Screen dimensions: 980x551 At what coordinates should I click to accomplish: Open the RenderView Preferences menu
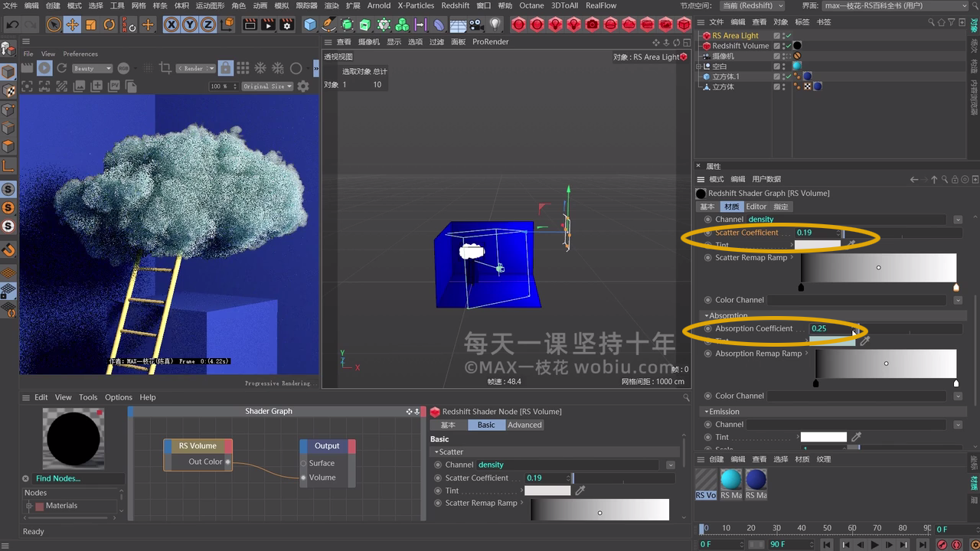[80, 54]
